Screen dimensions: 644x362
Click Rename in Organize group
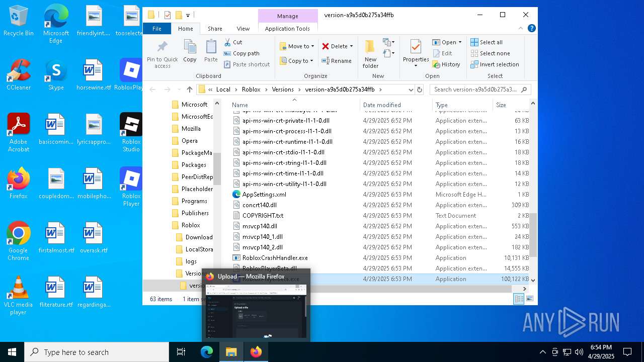click(337, 61)
